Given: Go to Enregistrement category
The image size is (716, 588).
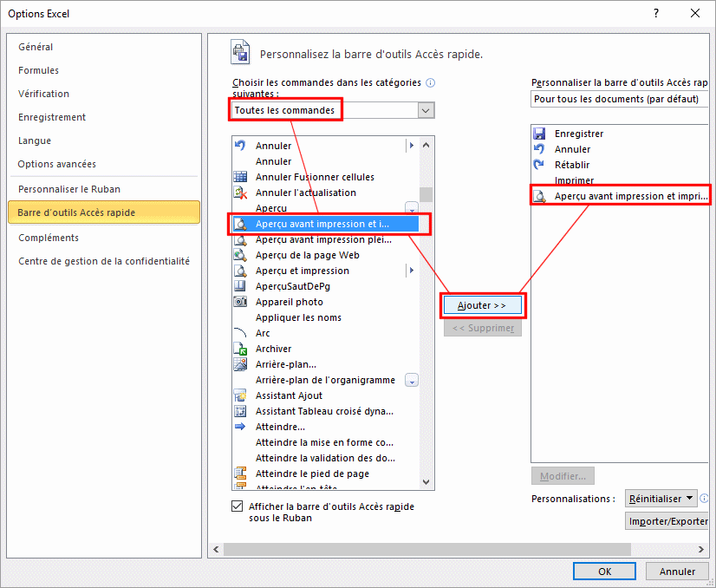Looking at the screenshot, I should pyautogui.click(x=52, y=117).
